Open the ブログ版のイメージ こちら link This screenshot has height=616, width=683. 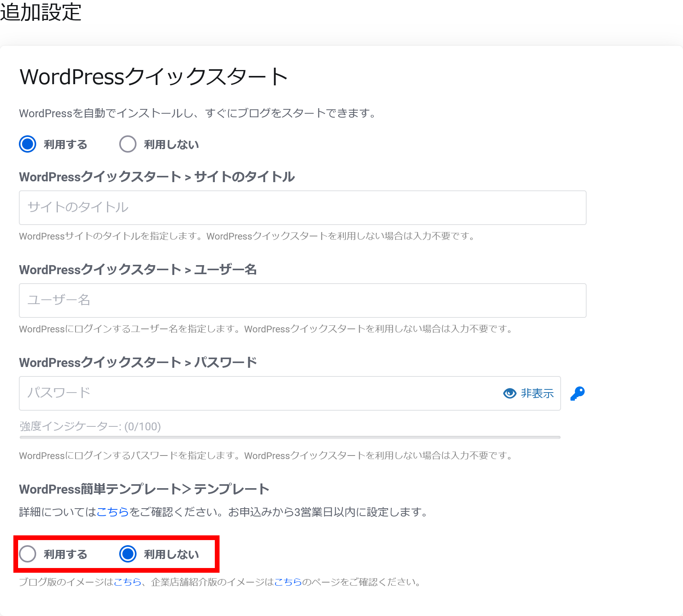click(127, 582)
